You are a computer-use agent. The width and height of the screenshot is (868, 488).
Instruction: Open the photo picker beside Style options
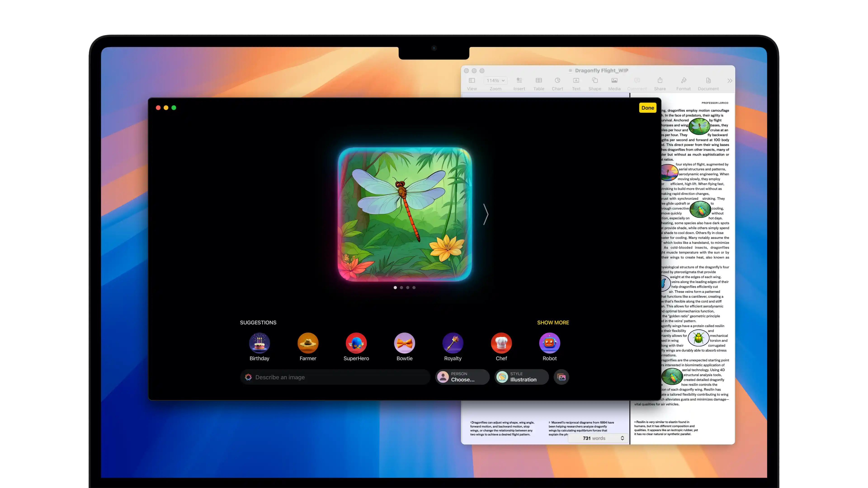coord(561,377)
